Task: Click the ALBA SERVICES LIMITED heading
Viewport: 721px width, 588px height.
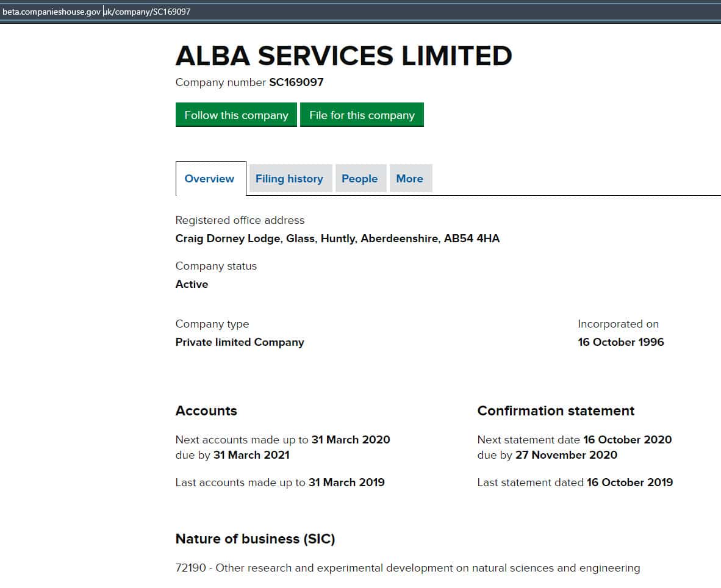Action: 343,56
